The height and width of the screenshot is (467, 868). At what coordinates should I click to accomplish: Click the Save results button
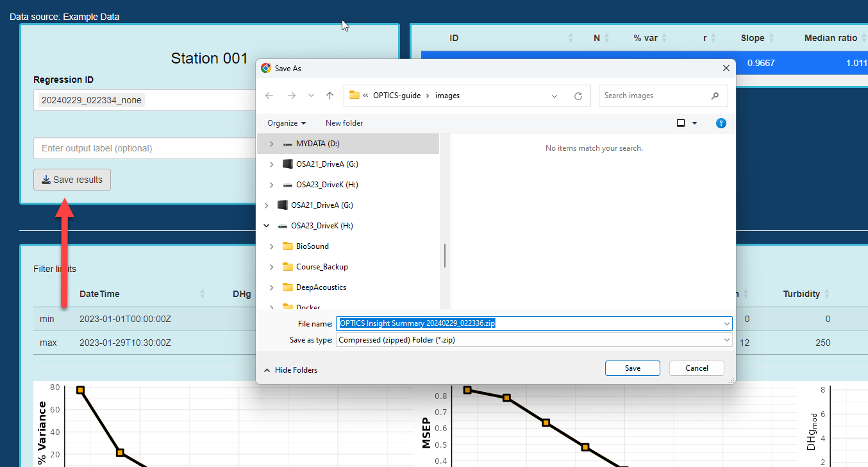(x=72, y=180)
